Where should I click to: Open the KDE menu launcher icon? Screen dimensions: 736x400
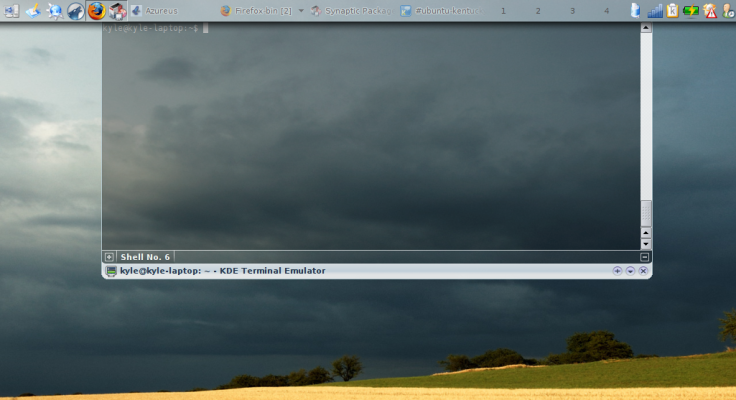coord(12,11)
